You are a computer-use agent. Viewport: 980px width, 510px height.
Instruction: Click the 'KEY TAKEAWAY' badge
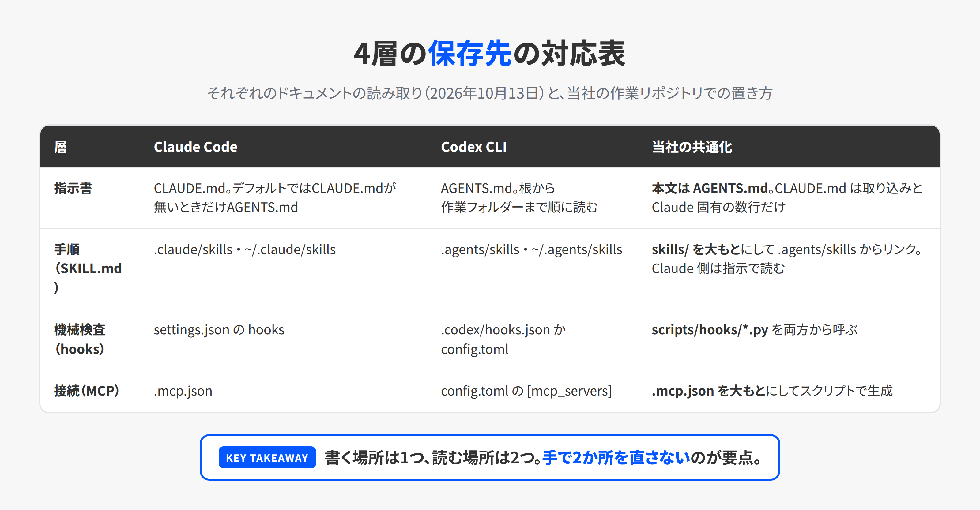click(267, 458)
